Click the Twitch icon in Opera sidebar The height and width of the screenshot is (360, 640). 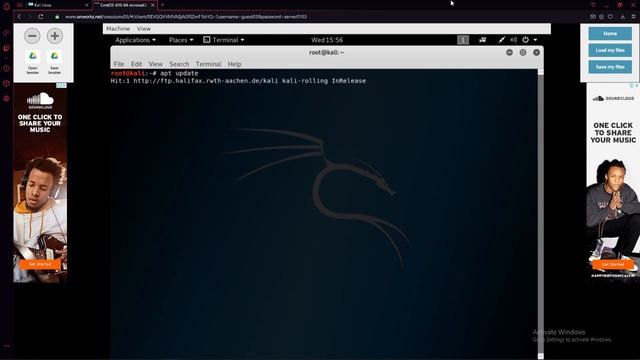[x=6, y=48]
